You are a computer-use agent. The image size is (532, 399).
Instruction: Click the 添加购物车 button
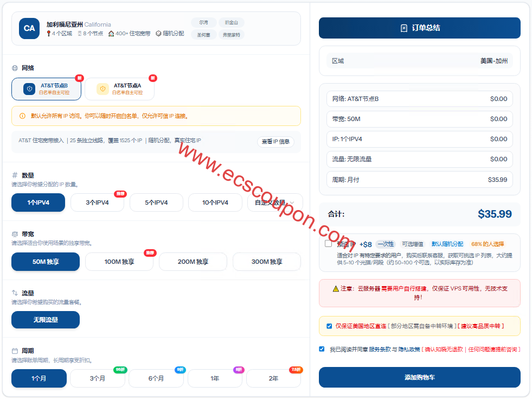(419, 377)
